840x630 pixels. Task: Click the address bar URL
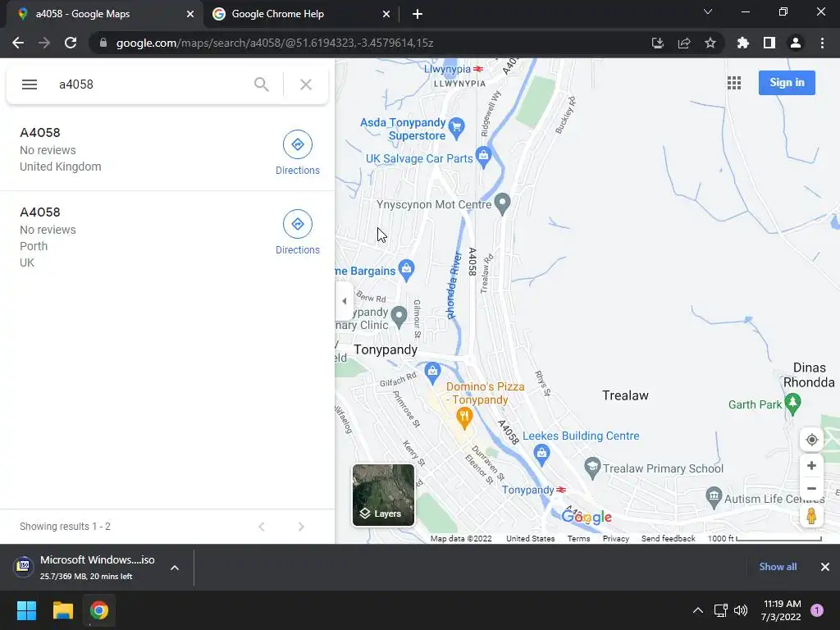(x=275, y=43)
